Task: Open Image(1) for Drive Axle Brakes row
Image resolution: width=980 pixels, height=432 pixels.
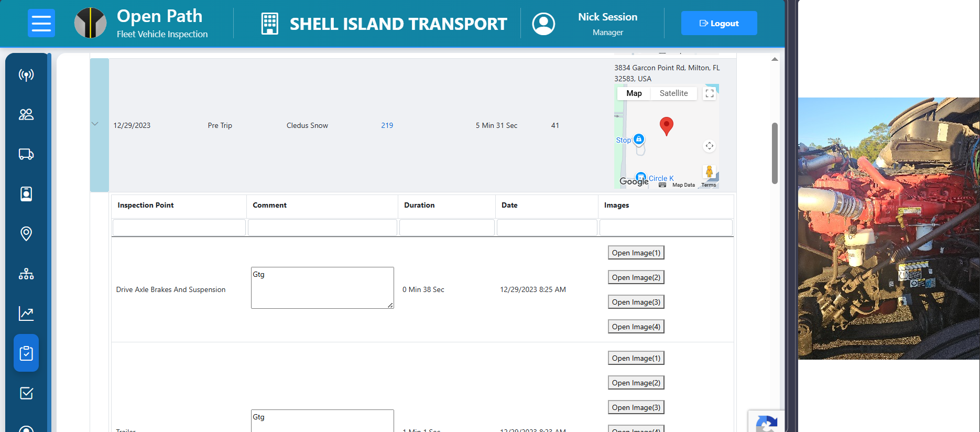Action: (636, 253)
